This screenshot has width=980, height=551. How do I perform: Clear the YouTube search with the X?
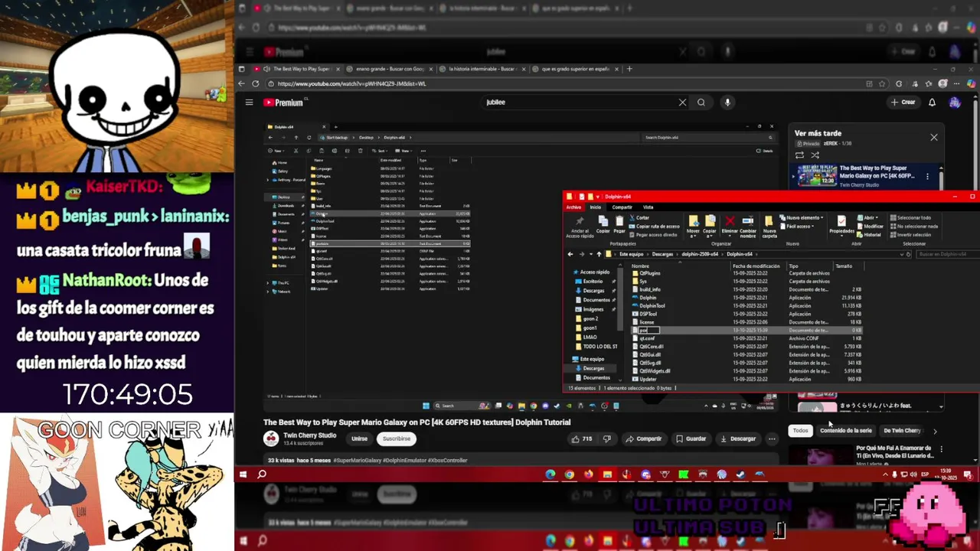pos(682,103)
